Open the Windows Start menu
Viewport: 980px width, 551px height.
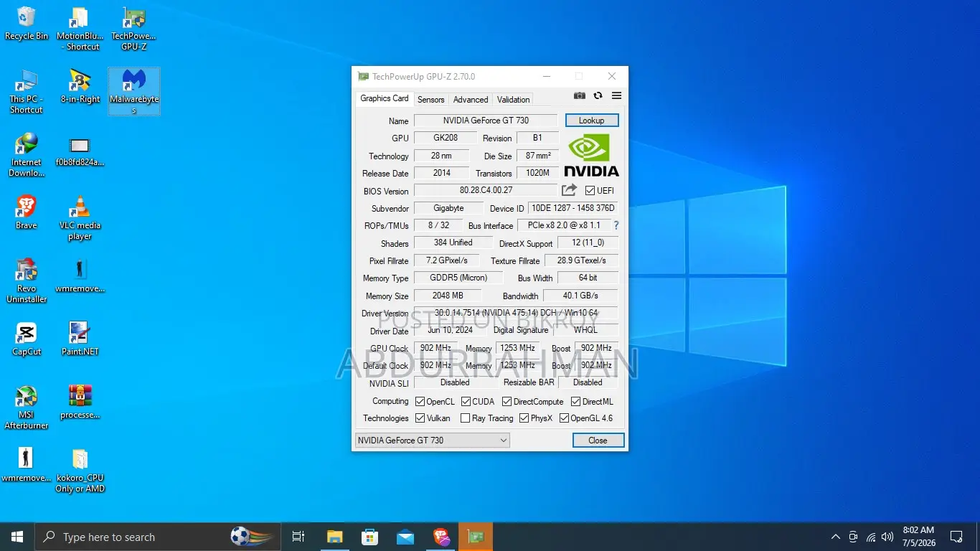(17, 537)
